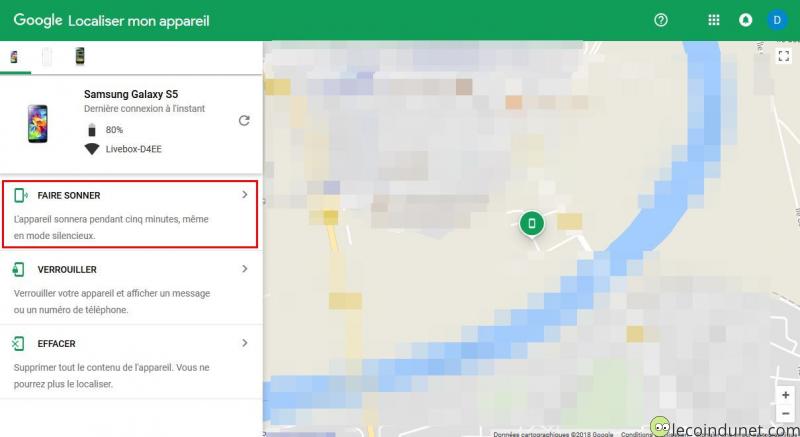Switch to the second white device tab
The width and height of the screenshot is (800, 437).
pos(46,57)
